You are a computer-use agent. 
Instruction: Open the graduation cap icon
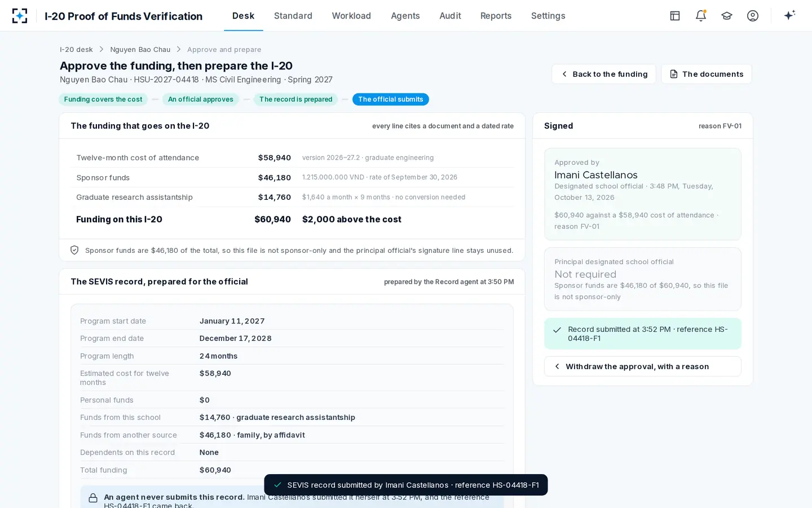pos(727,16)
